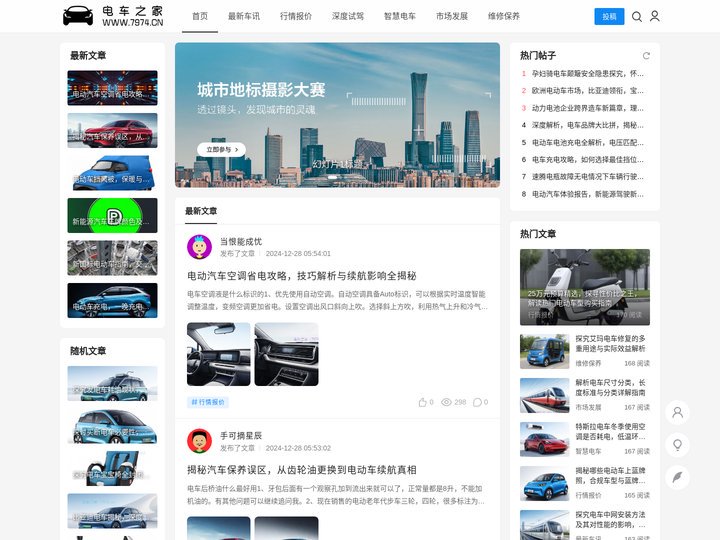Open 智慧电车 menu item
Viewport: 720px width, 540px height.
[x=399, y=16]
